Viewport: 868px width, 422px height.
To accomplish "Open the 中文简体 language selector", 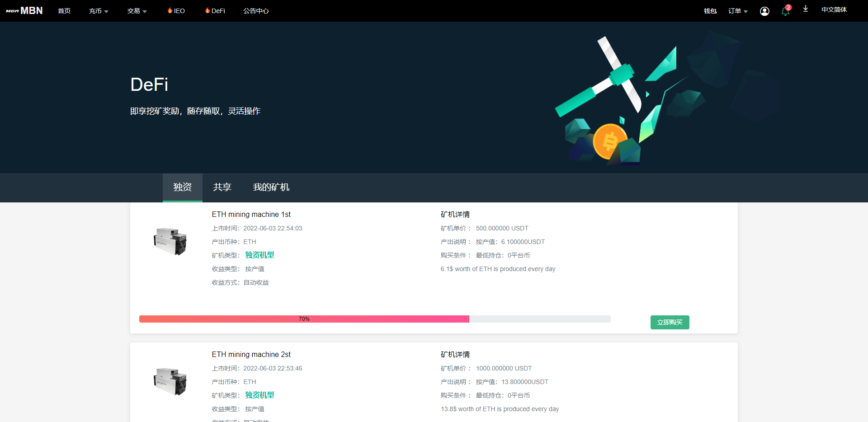I will (x=834, y=9).
